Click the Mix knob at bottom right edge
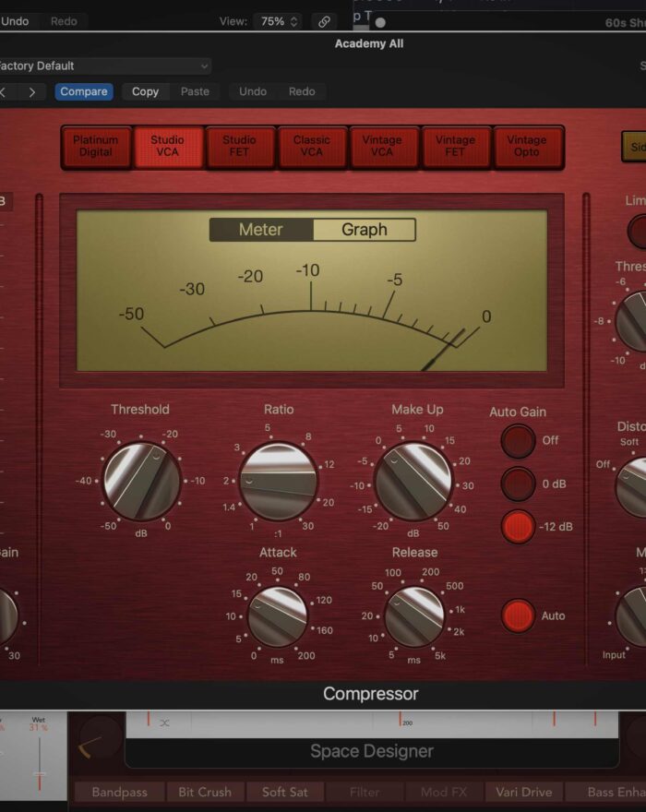 click(x=631, y=616)
